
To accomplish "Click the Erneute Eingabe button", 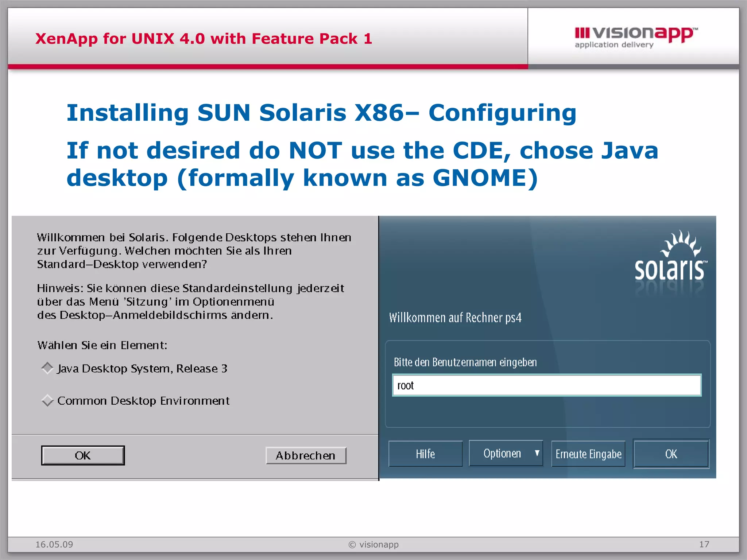I will pyautogui.click(x=588, y=454).
